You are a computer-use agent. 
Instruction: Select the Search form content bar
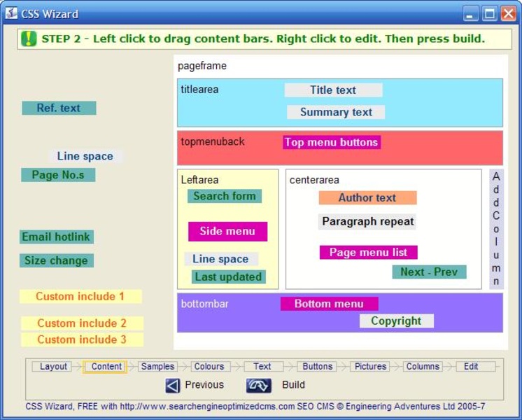click(x=225, y=196)
